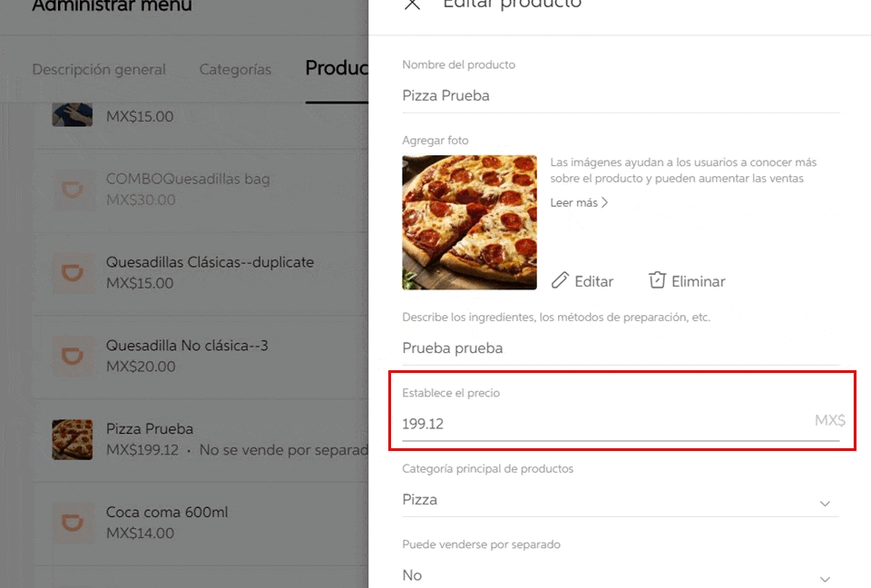Click the pizza photo thumbnail in the editor
The height and width of the screenshot is (588, 871).
coord(469,222)
